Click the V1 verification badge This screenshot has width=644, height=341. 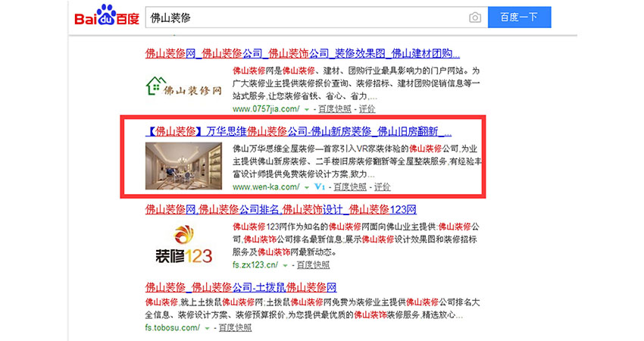(320, 187)
